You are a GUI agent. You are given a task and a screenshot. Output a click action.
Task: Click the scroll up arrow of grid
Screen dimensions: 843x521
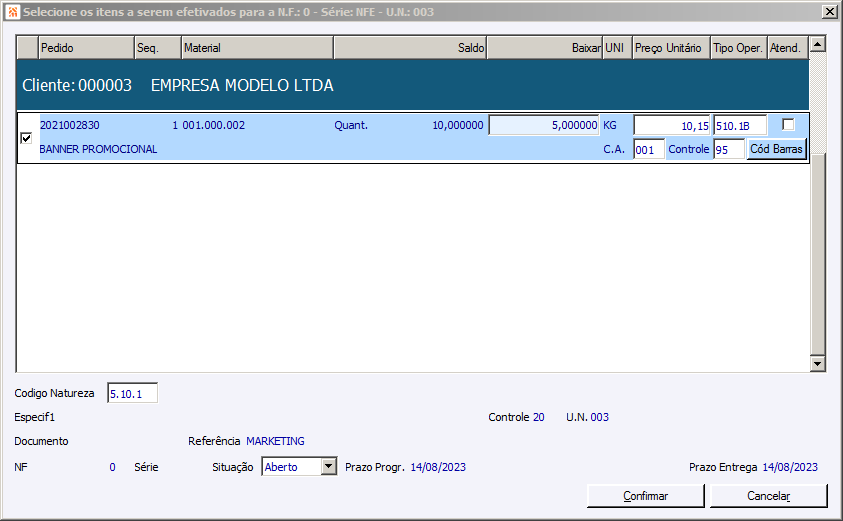(x=818, y=44)
